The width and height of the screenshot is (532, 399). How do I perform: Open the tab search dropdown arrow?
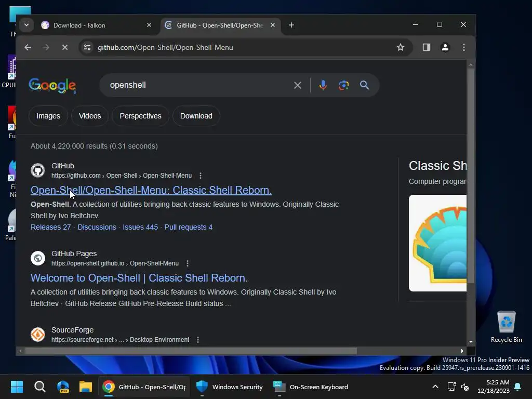(26, 25)
